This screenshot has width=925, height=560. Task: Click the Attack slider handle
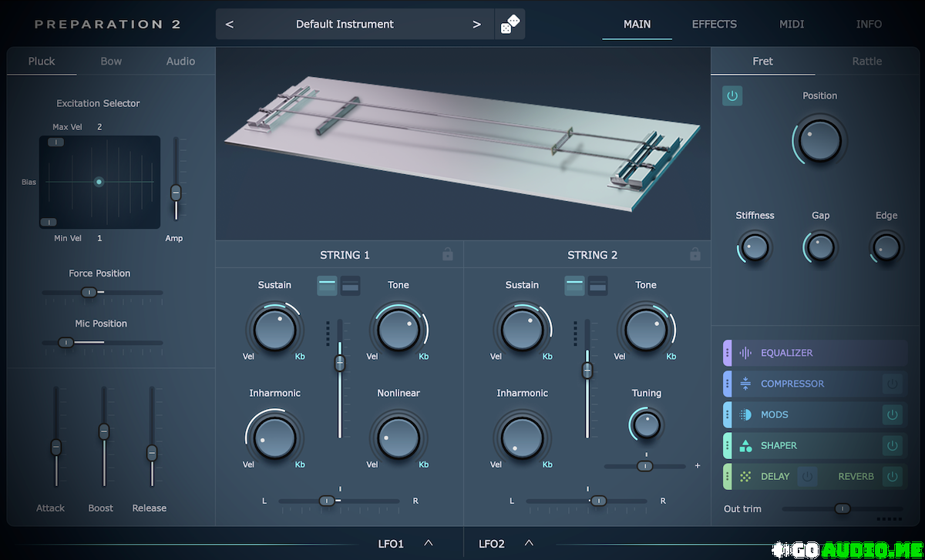pos(55,447)
